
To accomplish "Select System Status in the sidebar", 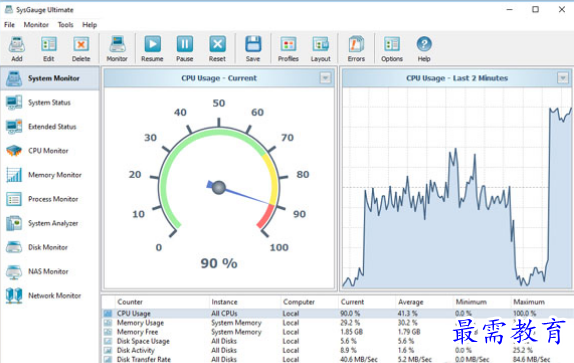I will coord(50,102).
